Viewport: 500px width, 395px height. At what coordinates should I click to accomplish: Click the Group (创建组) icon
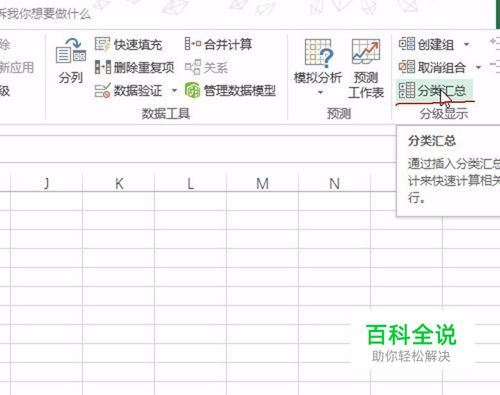click(x=407, y=44)
